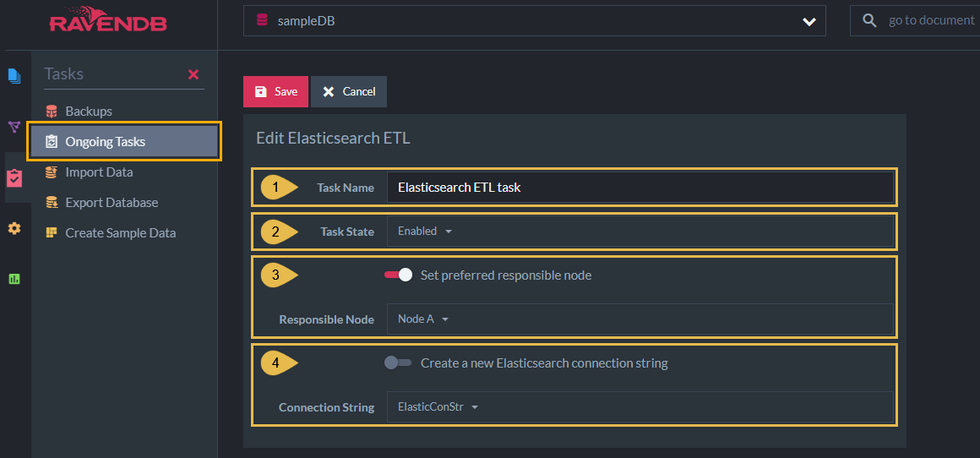980x458 pixels.
Task: Open the Settings gear sidebar icon
Action: (14, 229)
